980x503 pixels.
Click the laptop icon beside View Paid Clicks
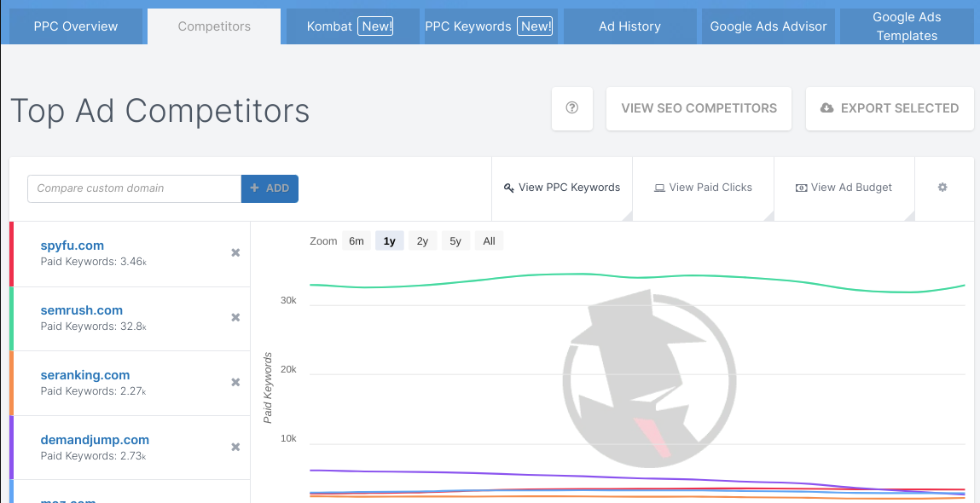coord(659,188)
